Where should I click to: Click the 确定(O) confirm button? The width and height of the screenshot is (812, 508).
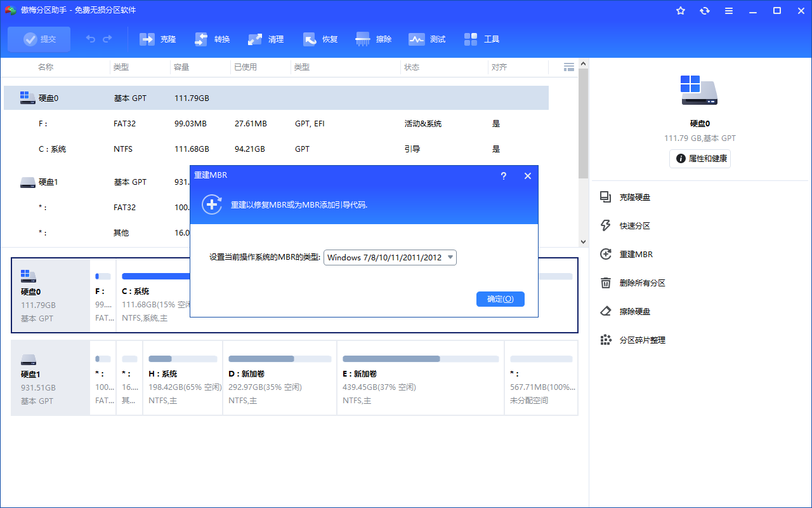500,299
